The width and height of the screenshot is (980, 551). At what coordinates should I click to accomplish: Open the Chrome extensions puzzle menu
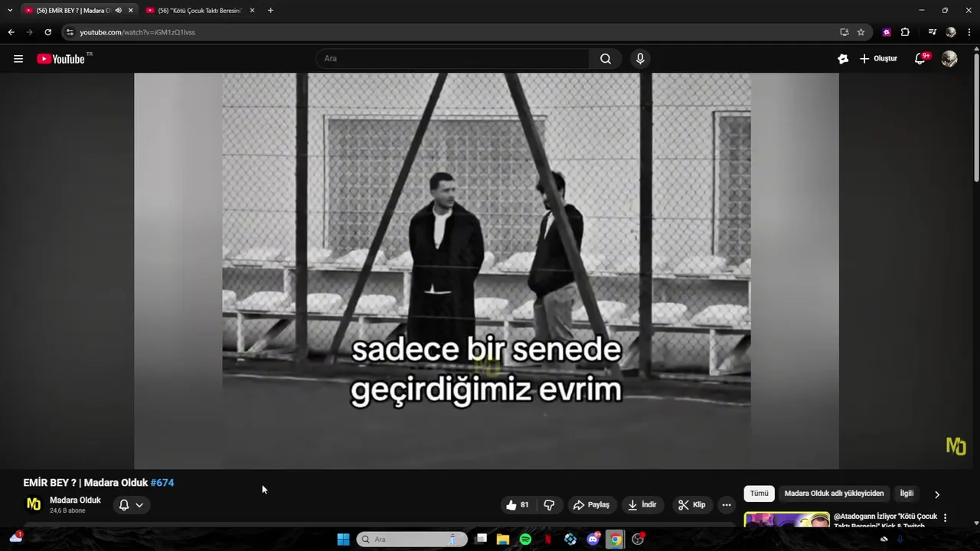(905, 32)
